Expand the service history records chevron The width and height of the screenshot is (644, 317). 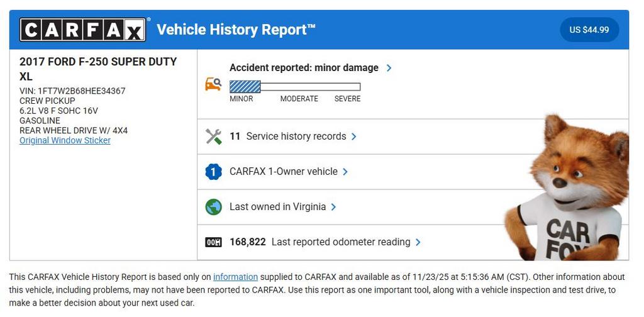[x=354, y=136]
